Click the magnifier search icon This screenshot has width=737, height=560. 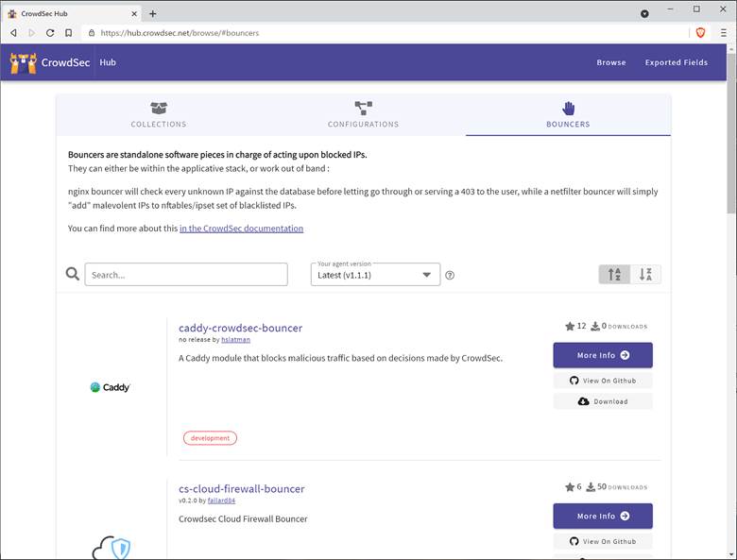(73, 274)
